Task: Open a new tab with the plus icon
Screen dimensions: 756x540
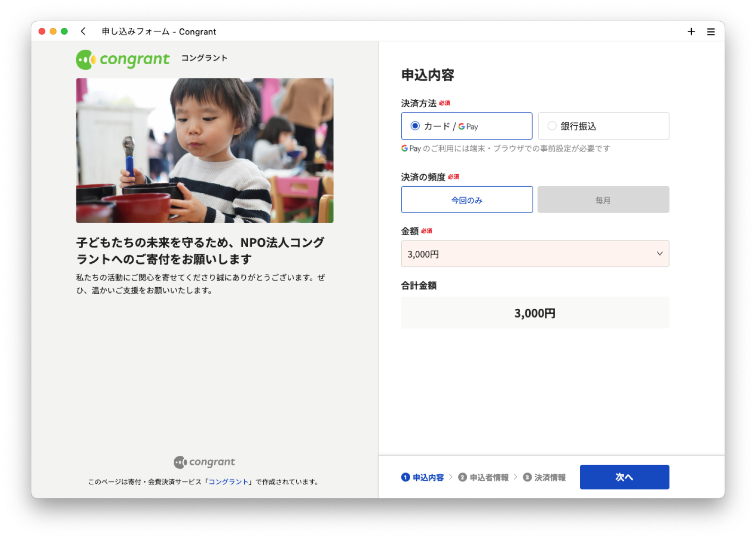Action: (x=691, y=31)
